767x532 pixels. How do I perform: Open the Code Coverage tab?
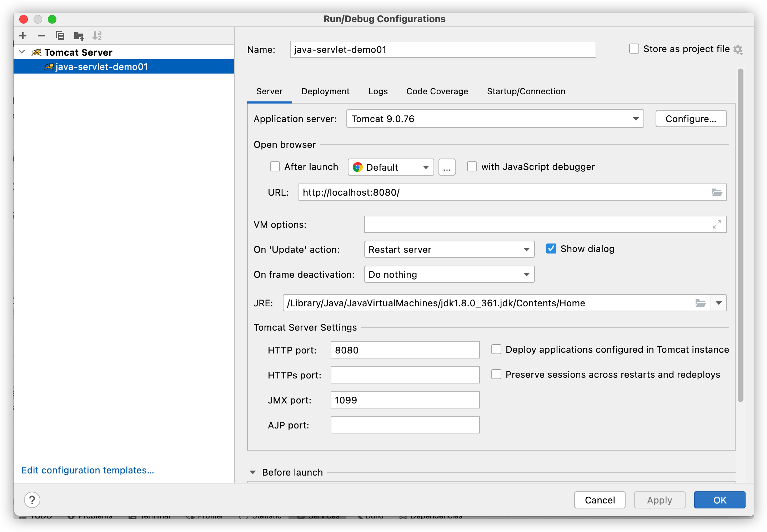[437, 91]
